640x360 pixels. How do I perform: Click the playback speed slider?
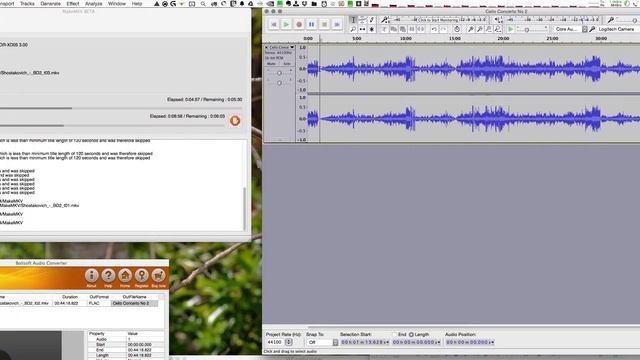pos(532,29)
